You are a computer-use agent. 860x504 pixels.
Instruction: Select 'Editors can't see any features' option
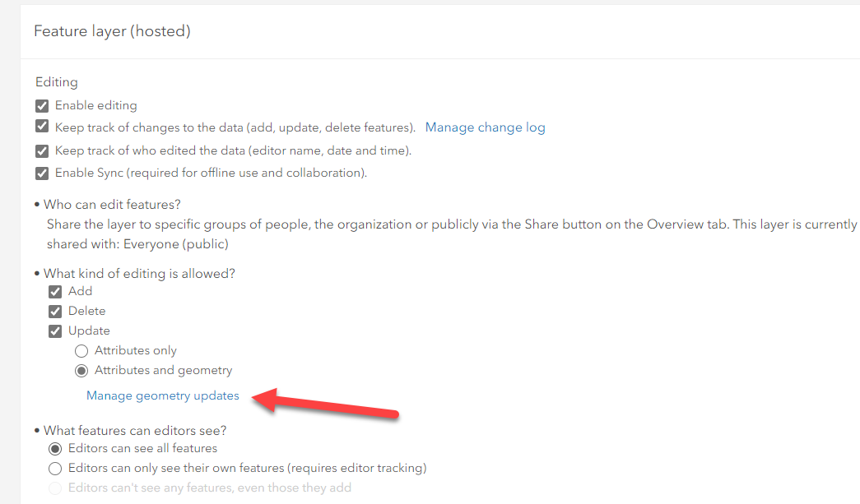[x=55, y=488]
